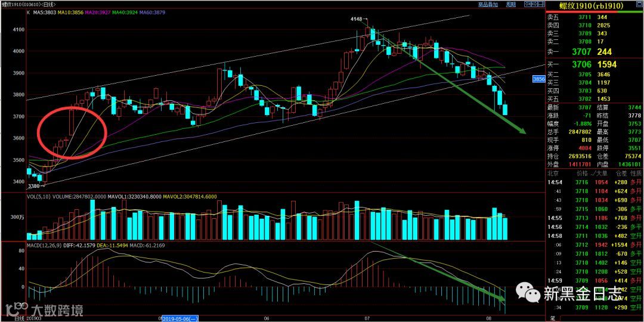644x322 pixels.
Task: Click the 14:54 tick row time
Action: [x=555, y=182]
